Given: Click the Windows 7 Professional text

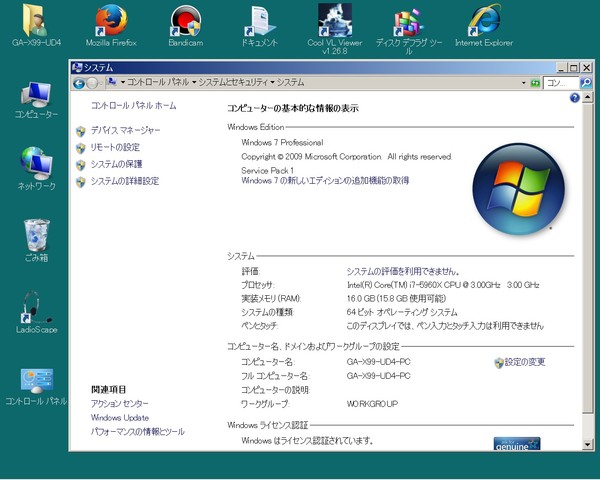Looking at the screenshot, I should (x=282, y=143).
